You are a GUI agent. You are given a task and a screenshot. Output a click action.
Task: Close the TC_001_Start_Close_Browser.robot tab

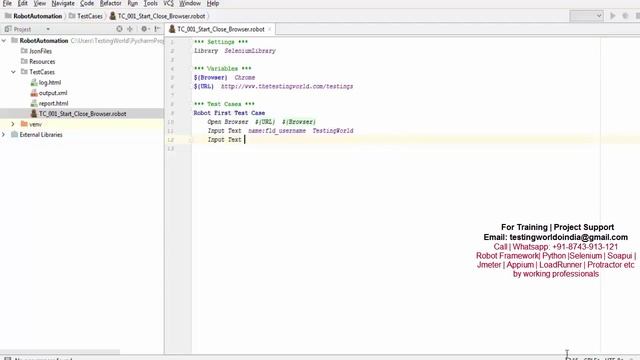coord(270,29)
